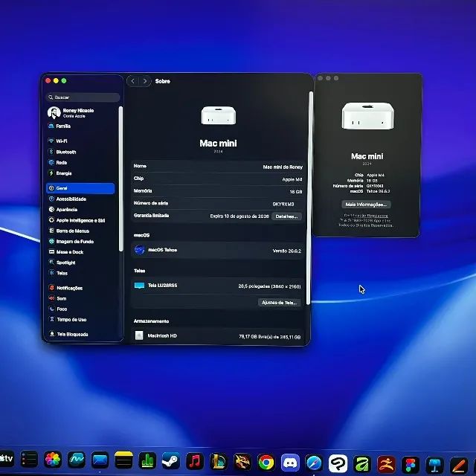The width and height of the screenshot is (476, 476).
Task: Launch ZBrush from the Dock
Action: (x=386, y=464)
